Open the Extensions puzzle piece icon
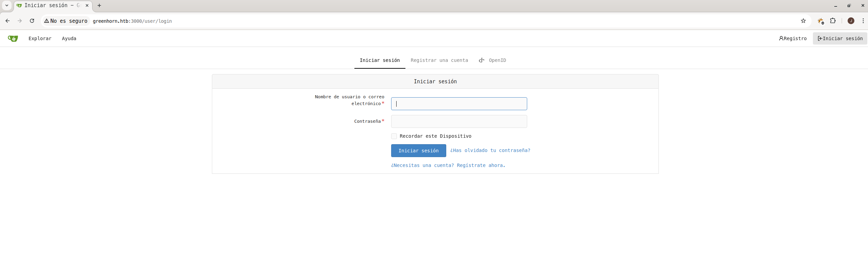The width and height of the screenshot is (868, 253). pyautogui.click(x=833, y=21)
